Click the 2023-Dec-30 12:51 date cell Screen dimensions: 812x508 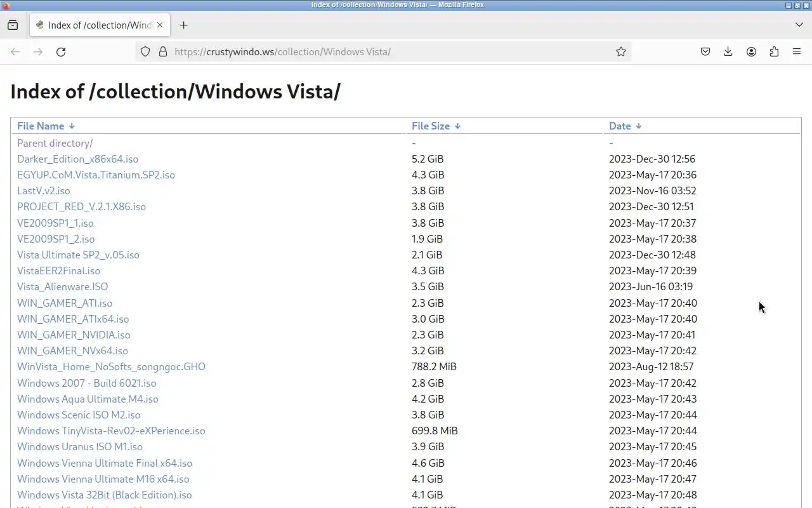tap(652, 206)
